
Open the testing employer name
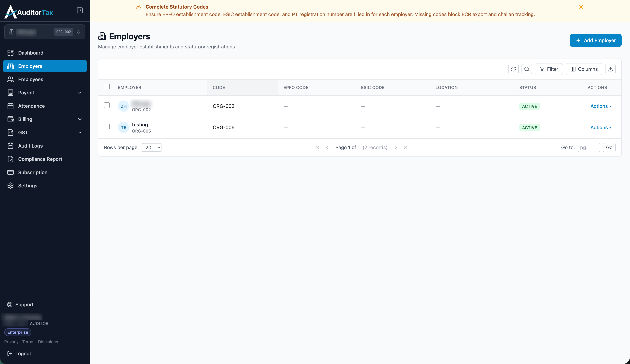coord(140,124)
